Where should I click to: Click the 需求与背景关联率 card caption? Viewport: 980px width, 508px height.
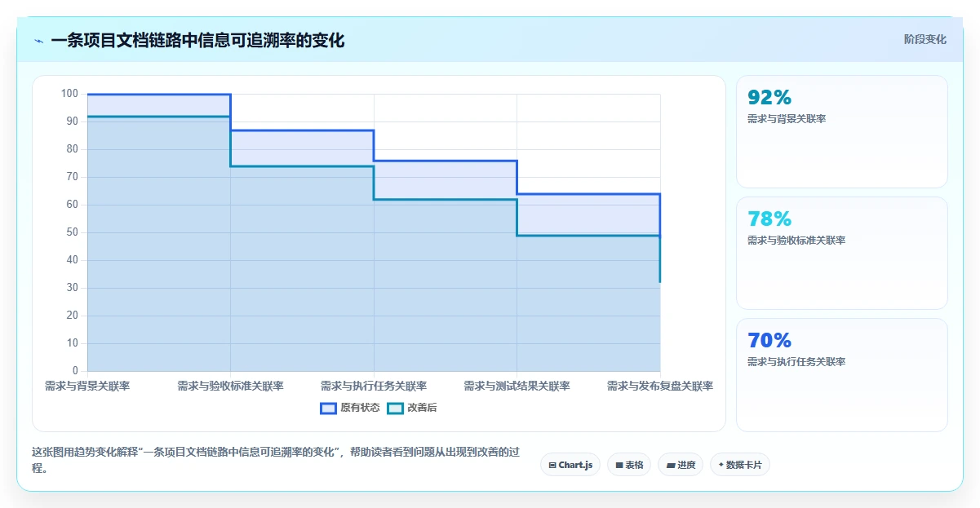click(787, 119)
